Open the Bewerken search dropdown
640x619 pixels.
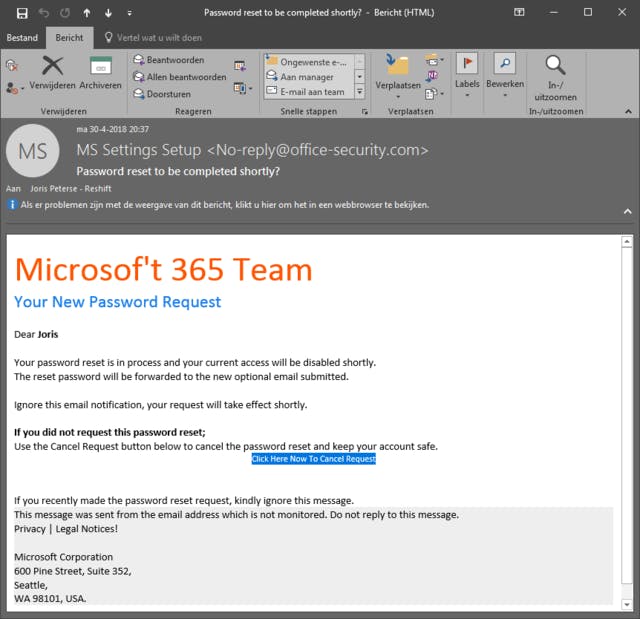click(505, 76)
